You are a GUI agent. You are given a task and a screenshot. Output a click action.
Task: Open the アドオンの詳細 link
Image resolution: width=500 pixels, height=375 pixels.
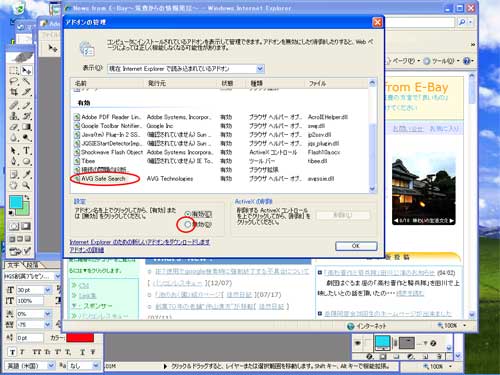coord(87,250)
